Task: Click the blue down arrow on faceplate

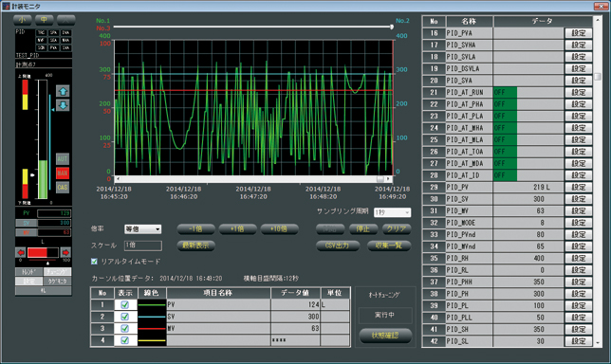Action: tap(63, 105)
